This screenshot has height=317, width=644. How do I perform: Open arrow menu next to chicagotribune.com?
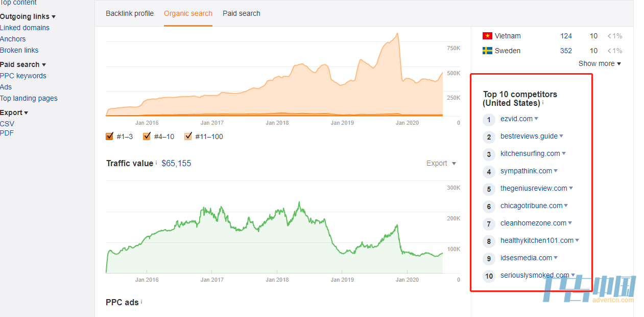click(566, 206)
